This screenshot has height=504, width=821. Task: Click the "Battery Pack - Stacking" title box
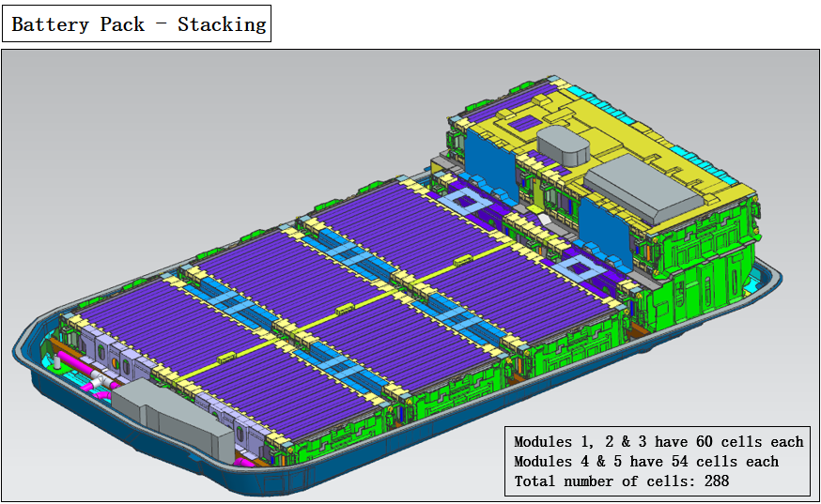point(137,24)
